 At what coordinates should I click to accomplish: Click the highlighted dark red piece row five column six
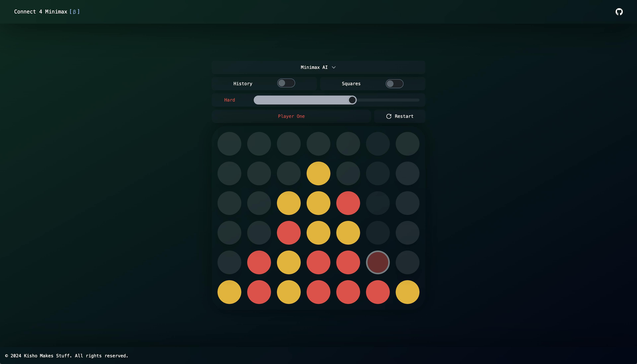[x=378, y=262]
